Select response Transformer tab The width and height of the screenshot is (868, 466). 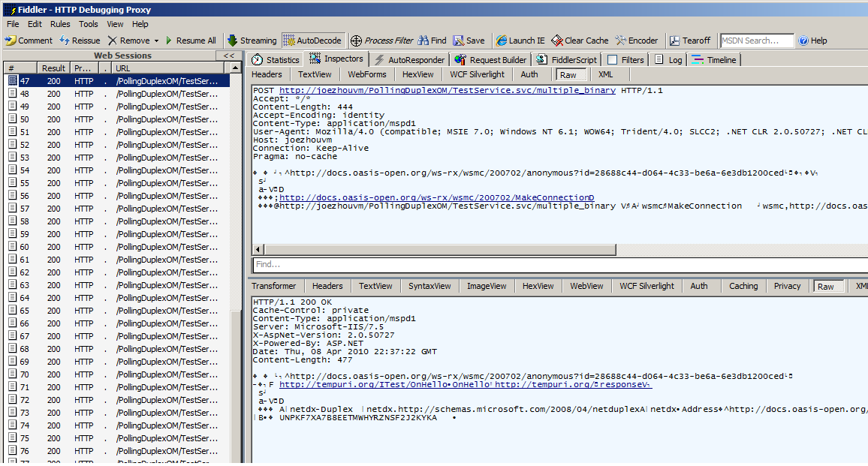coord(274,286)
